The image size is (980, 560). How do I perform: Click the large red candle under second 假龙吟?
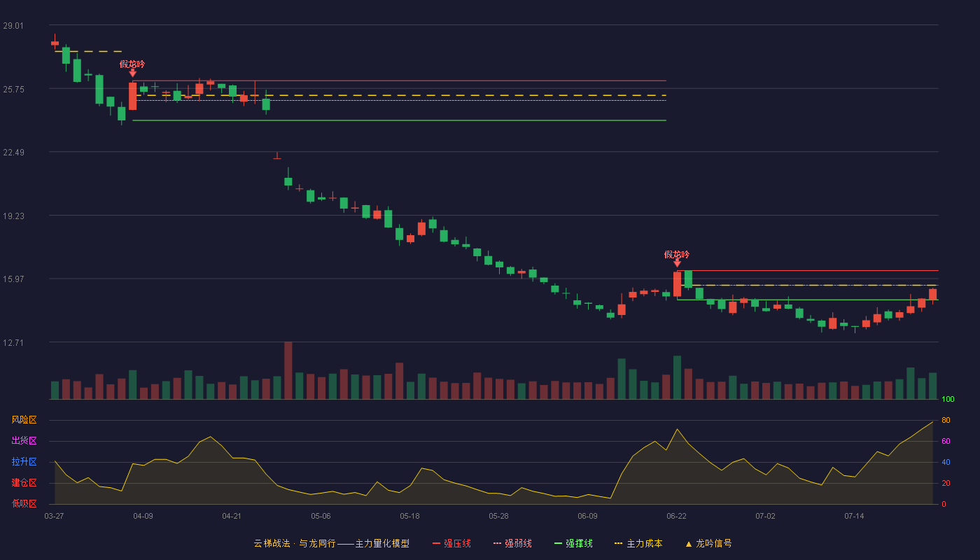(677, 283)
